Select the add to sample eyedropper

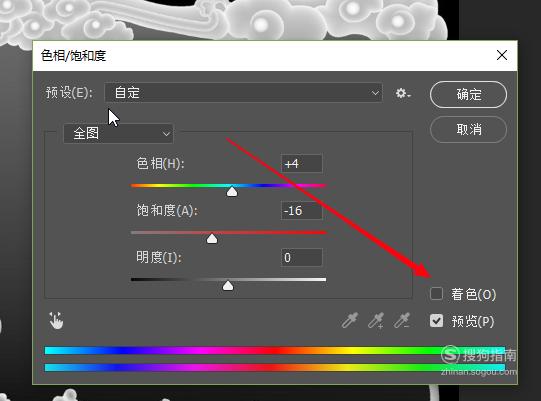376,320
